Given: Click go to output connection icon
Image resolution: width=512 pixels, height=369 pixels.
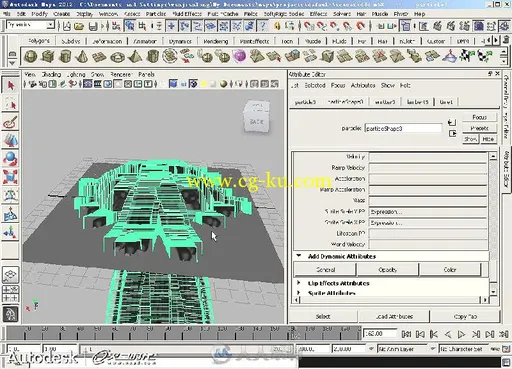Looking at the screenshot, I should [452, 133].
